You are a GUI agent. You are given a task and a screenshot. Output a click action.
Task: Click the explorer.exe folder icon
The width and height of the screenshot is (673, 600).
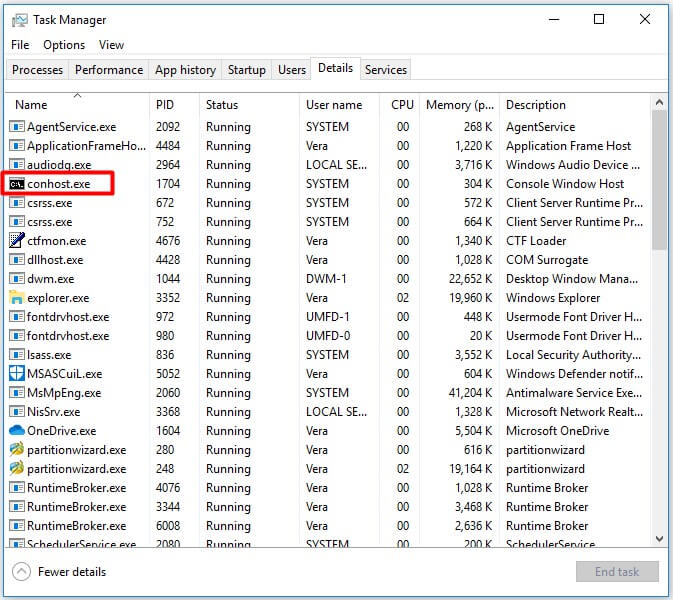tap(16, 298)
